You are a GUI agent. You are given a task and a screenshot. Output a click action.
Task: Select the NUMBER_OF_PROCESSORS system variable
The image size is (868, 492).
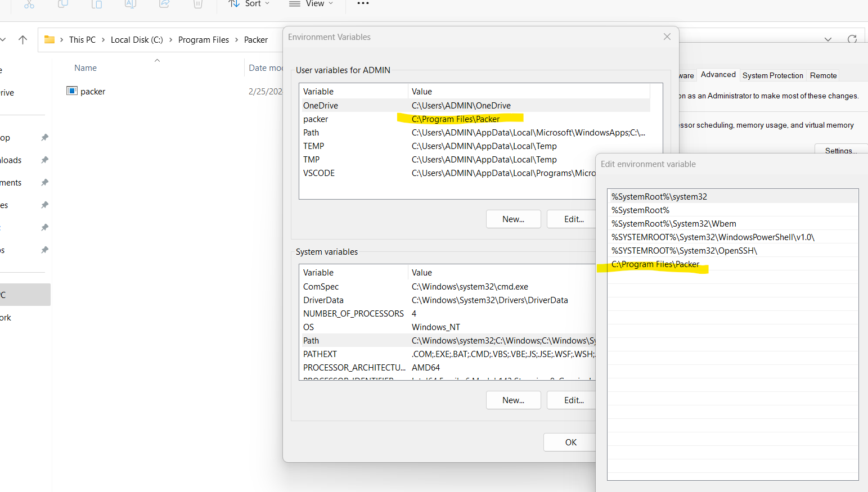tap(448, 313)
